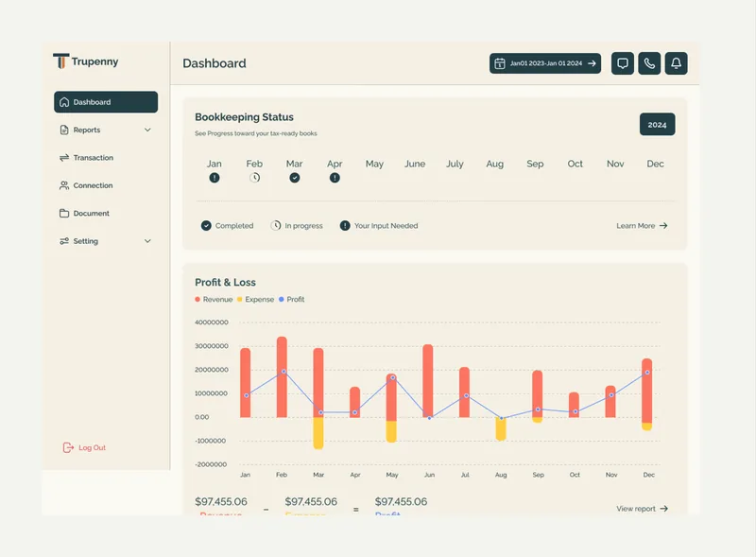Select May in bookkeeping status
The width and height of the screenshot is (756, 557).
(x=374, y=165)
